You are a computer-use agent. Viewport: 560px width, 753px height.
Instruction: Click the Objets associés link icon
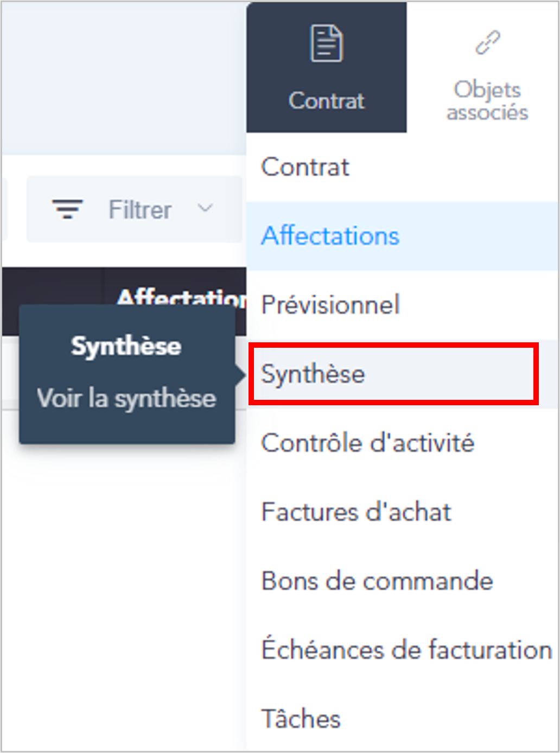point(487,43)
